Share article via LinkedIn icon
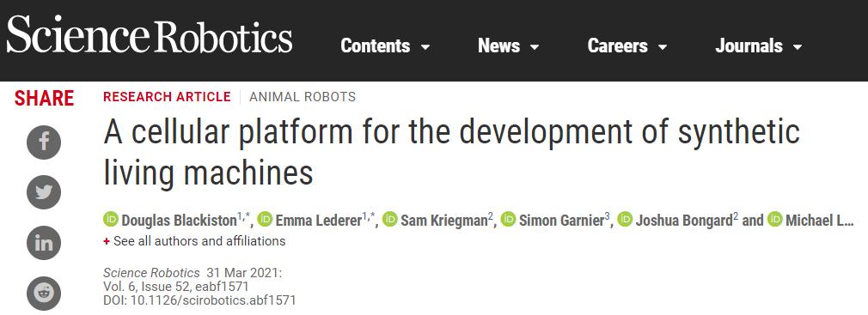868x315 pixels. [x=44, y=243]
